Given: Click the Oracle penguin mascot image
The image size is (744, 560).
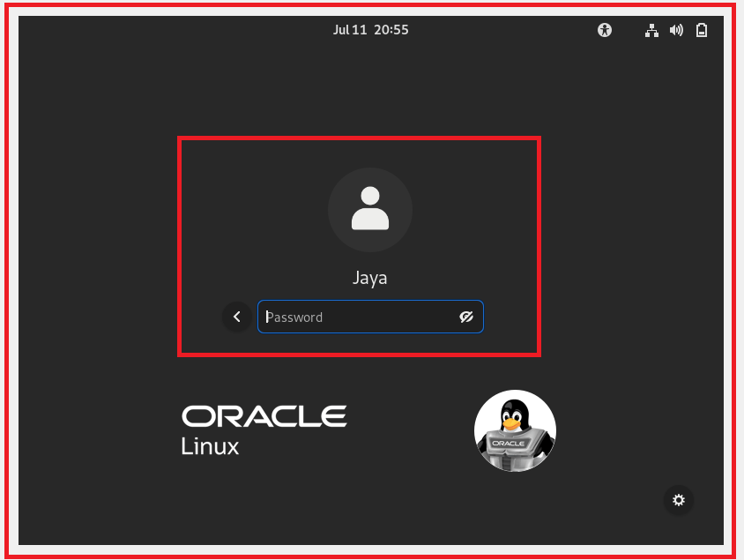Looking at the screenshot, I should point(516,431).
